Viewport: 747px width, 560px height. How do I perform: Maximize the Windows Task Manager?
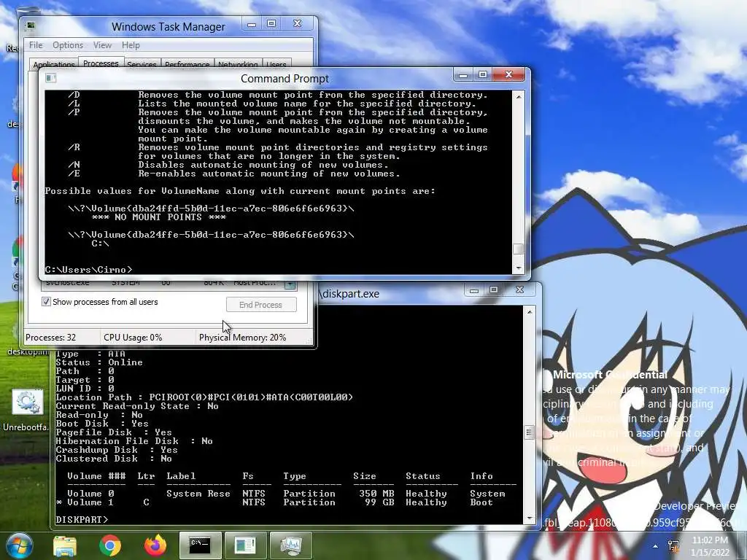[x=271, y=24]
